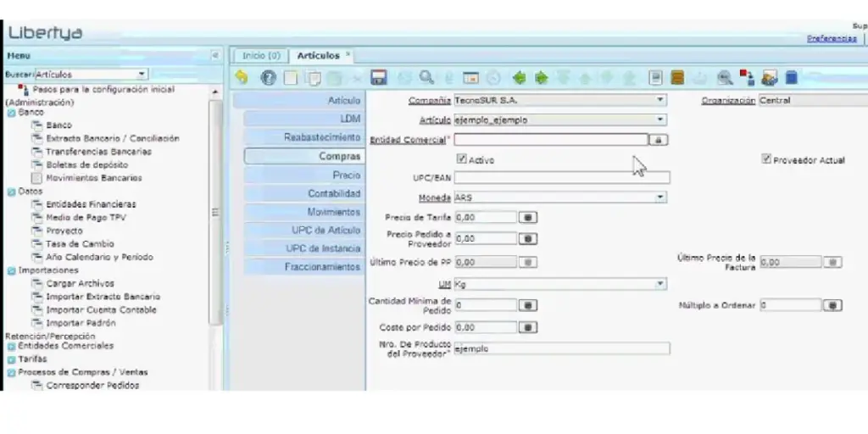Click the green left arrow previous record icon
The width and height of the screenshot is (868, 434).
(x=519, y=78)
